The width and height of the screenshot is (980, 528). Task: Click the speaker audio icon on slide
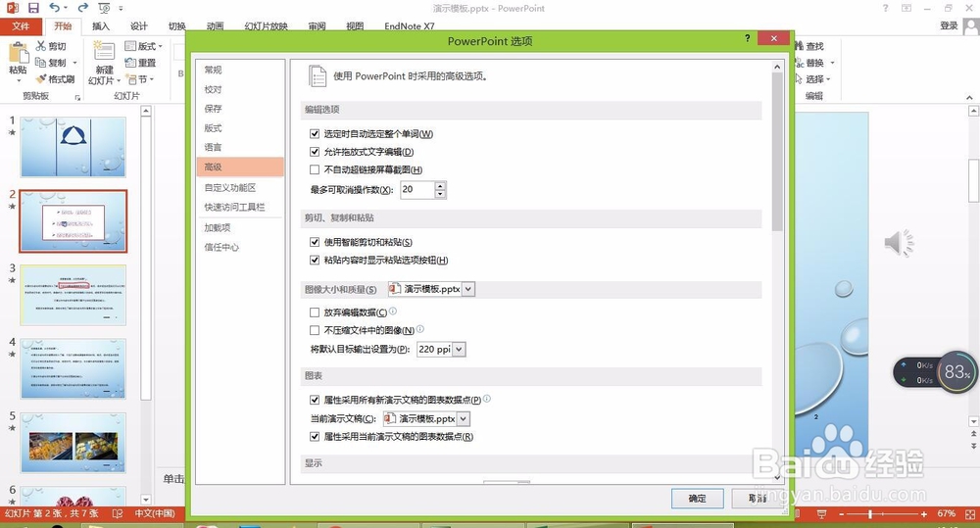click(899, 242)
